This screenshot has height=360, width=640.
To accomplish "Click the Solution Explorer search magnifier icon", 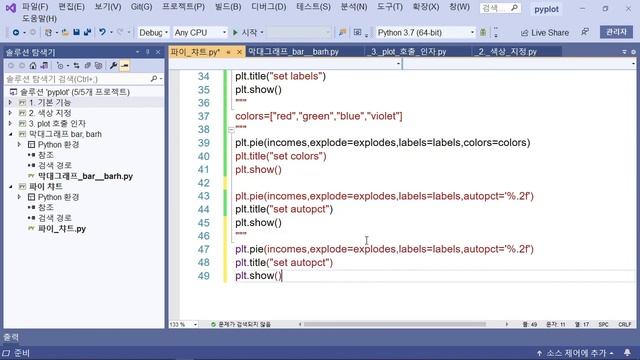I will (x=154, y=79).
